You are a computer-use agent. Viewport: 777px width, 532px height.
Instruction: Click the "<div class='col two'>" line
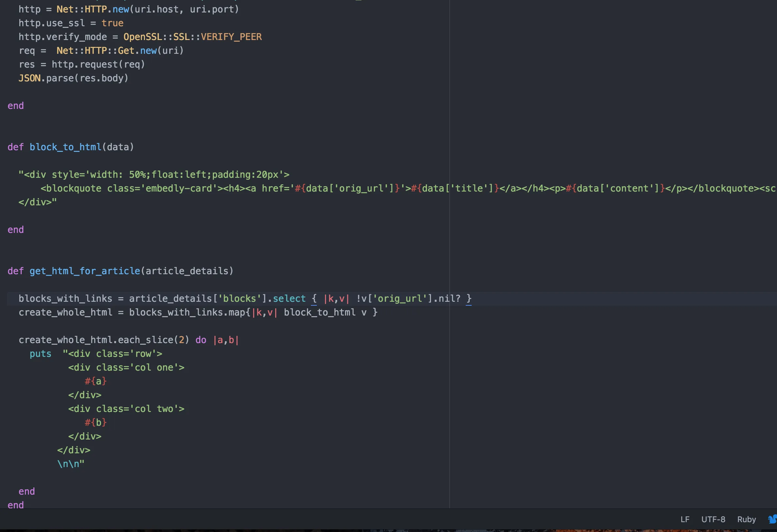click(x=126, y=409)
